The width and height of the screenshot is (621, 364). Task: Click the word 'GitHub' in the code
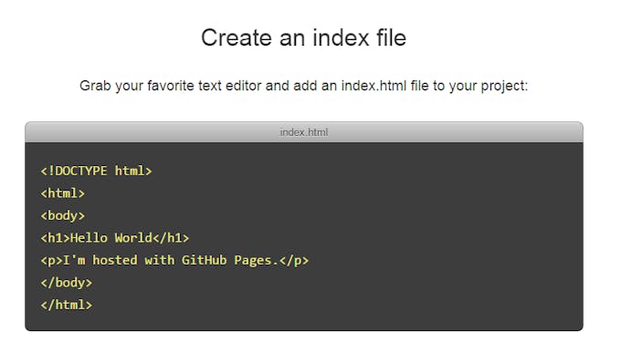point(204,260)
